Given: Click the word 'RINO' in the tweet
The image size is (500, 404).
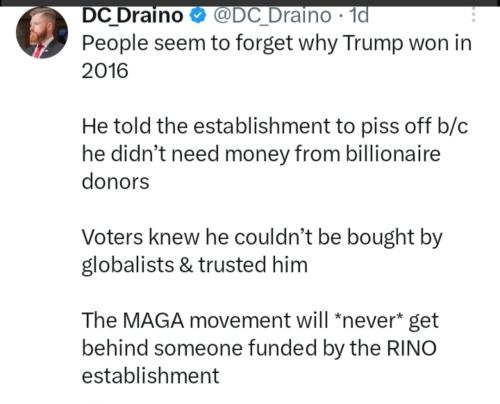Looking at the screenshot, I should pos(411,348).
